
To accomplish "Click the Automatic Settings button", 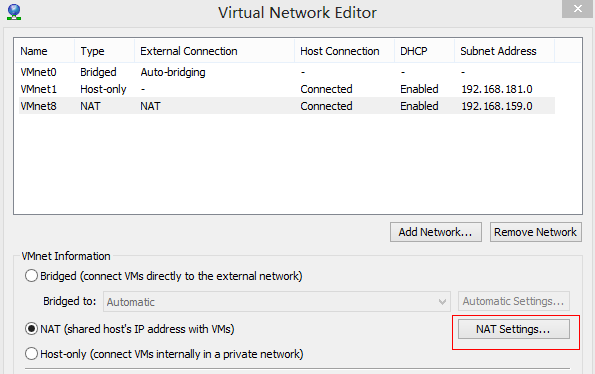I will coord(513,301).
